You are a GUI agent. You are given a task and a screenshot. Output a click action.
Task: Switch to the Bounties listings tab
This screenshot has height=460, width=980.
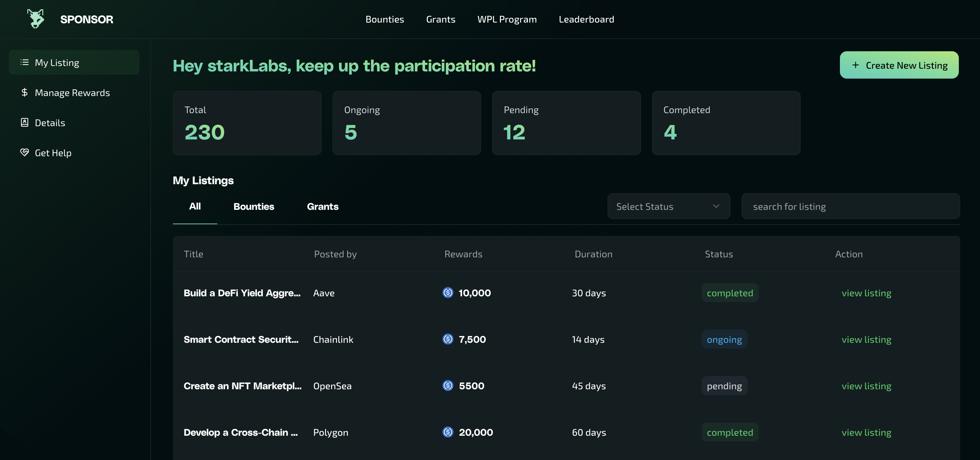point(253,206)
